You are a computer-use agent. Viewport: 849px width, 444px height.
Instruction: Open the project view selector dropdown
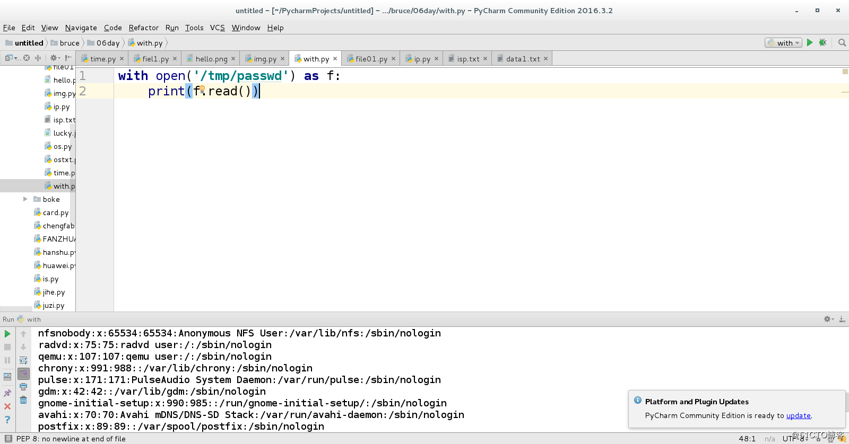click(11, 58)
